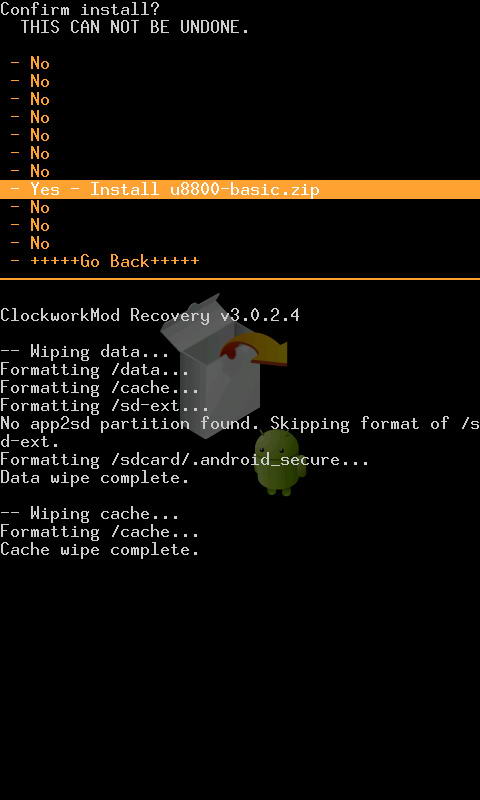The height and width of the screenshot is (800, 480).
Task: Click the green Android robot icon
Action: click(x=280, y=462)
